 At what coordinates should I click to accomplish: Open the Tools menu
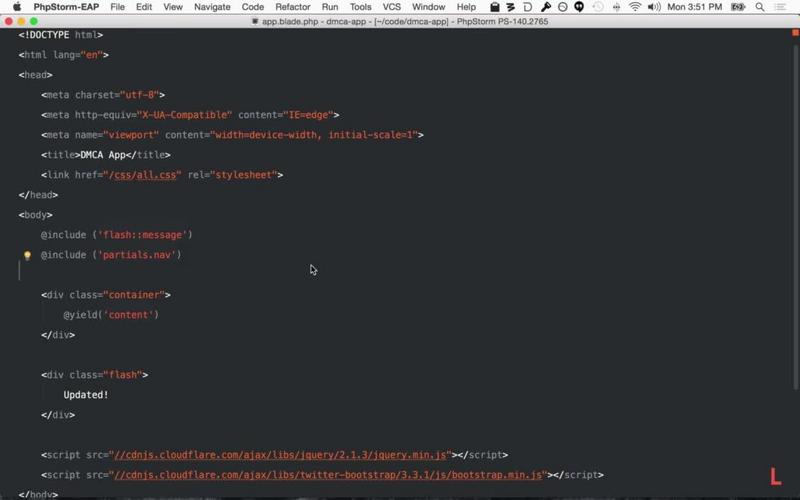click(360, 7)
